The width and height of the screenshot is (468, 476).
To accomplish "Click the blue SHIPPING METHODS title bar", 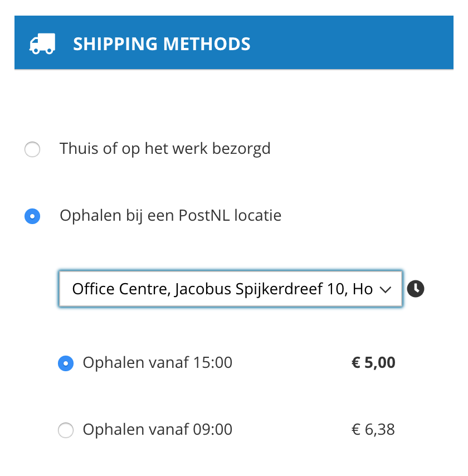I will [x=234, y=43].
